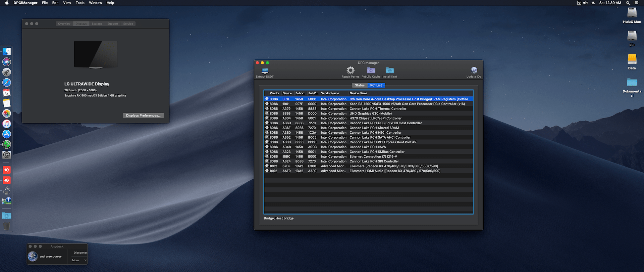Screen dimensions: 644x272
Task: Open App Store from the Dock
Action: coord(7,134)
